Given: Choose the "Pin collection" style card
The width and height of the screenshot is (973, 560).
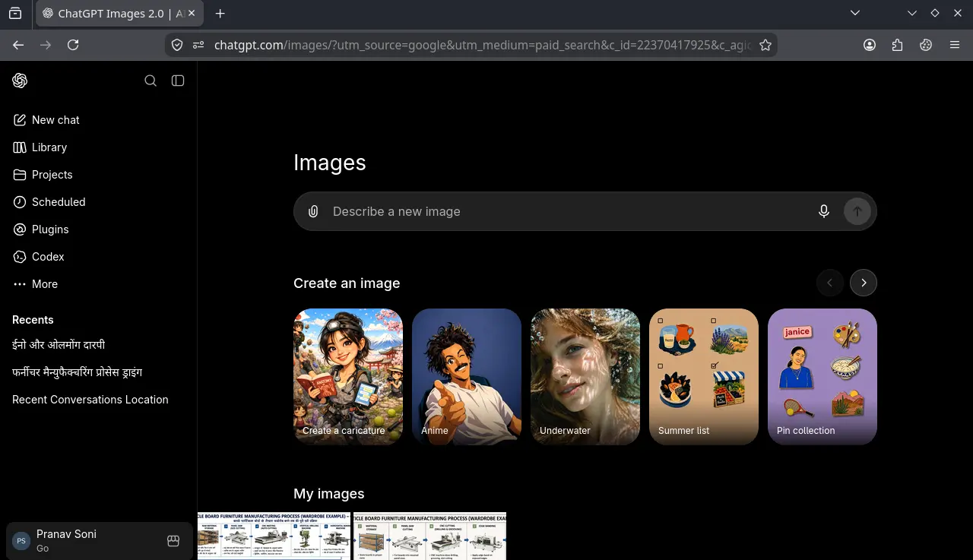Looking at the screenshot, I should pos(822,377).
